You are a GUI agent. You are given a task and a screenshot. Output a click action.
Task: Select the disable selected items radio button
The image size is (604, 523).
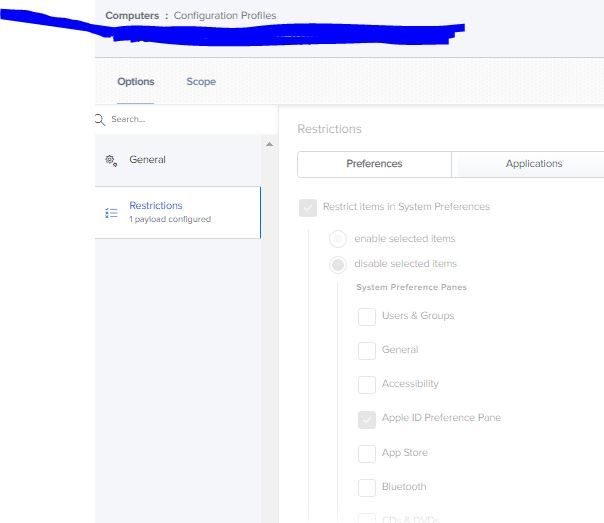(338, 265)
